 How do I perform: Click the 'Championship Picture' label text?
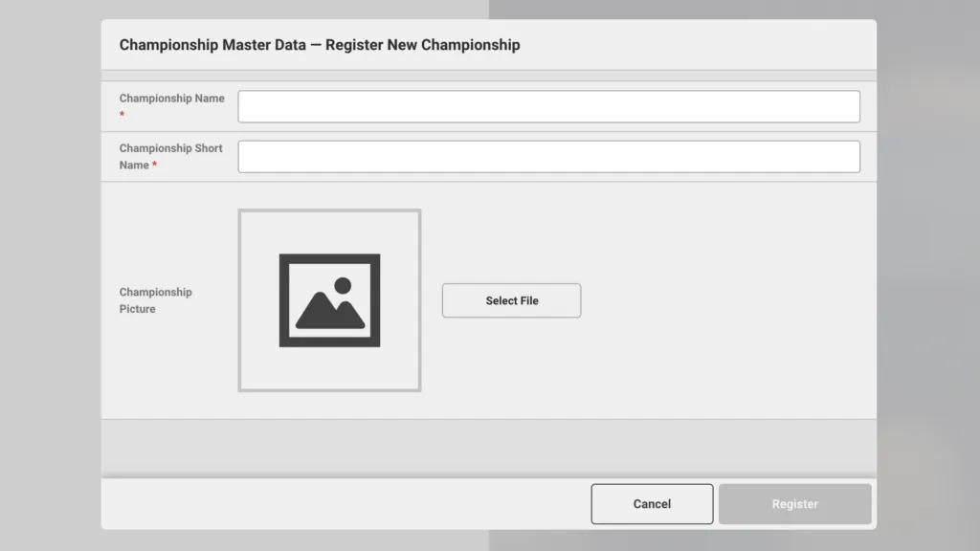[156, 300]
